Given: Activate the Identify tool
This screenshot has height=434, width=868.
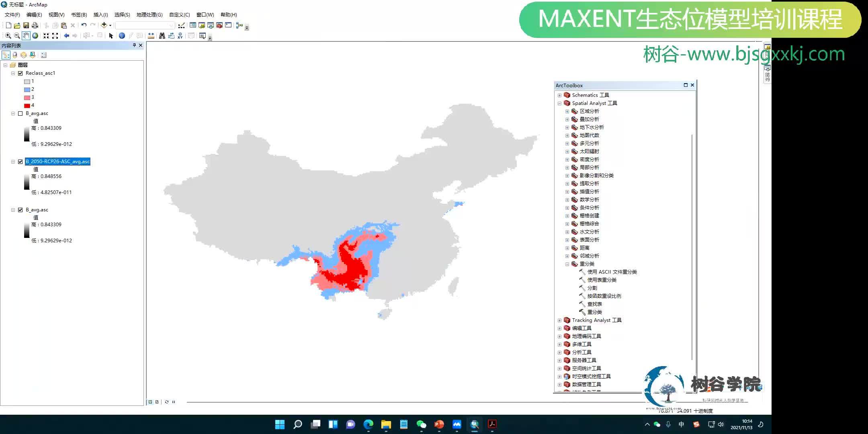Looking at the screenshot, I should [122, 36].
